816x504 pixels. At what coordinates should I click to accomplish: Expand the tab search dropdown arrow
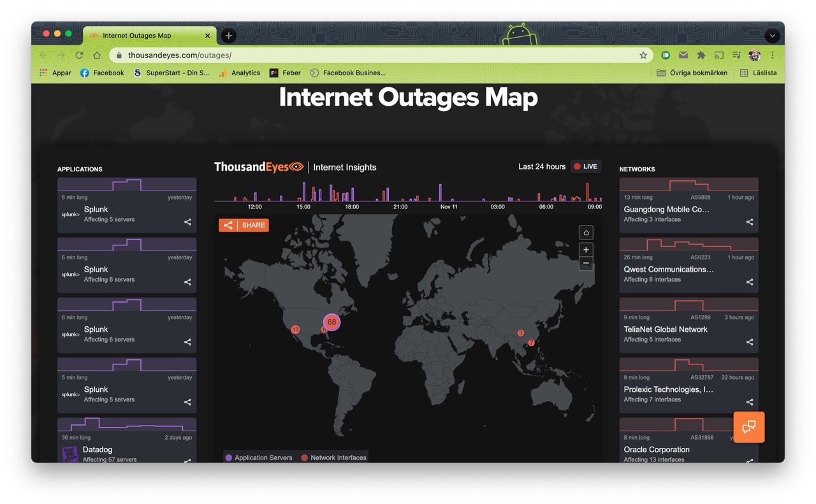[773, 36]
